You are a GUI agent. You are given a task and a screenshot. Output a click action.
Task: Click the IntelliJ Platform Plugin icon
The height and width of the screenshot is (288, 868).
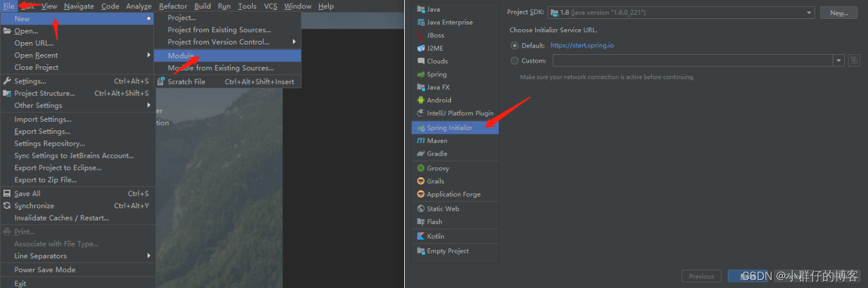[x=421, y=113]
